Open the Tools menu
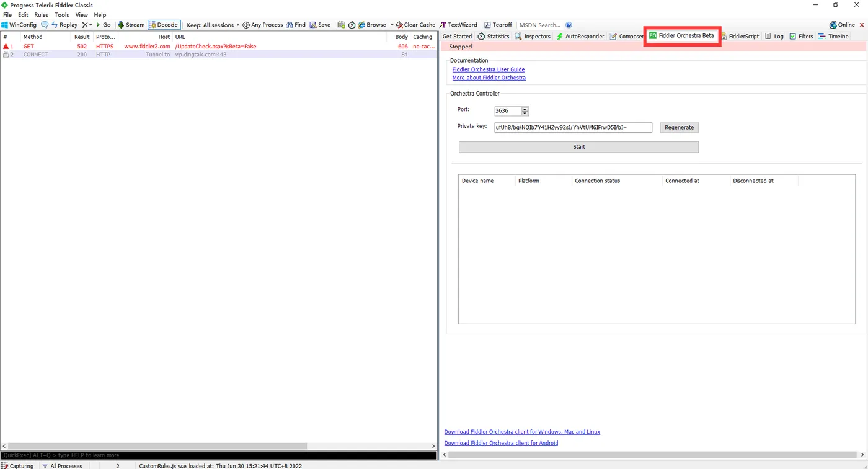Screen dimensions: 868x469 [62, 14]
